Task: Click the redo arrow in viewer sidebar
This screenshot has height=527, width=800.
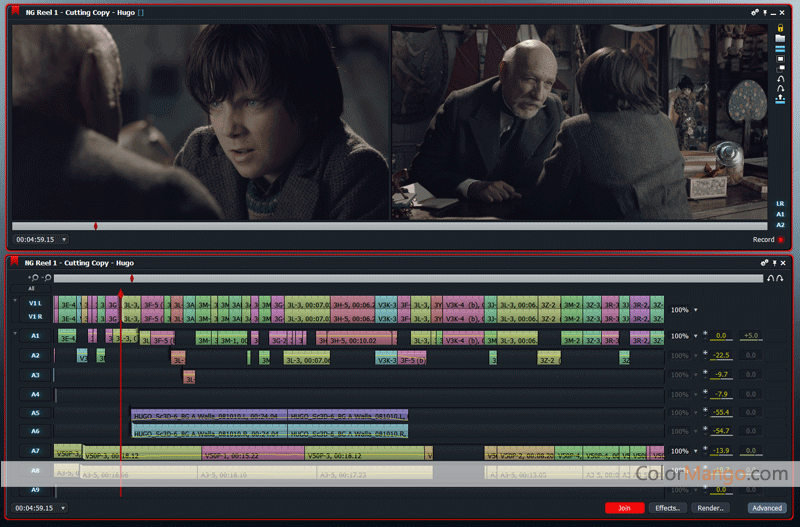Action: (780, 89)
